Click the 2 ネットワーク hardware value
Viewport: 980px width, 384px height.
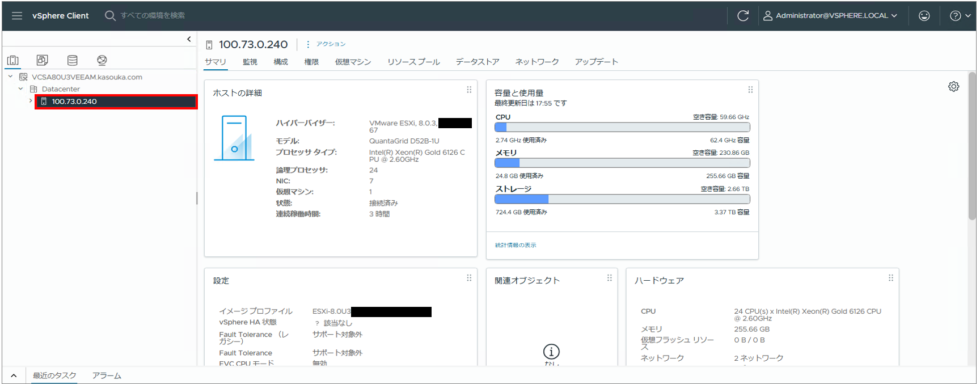click(759, 358)
